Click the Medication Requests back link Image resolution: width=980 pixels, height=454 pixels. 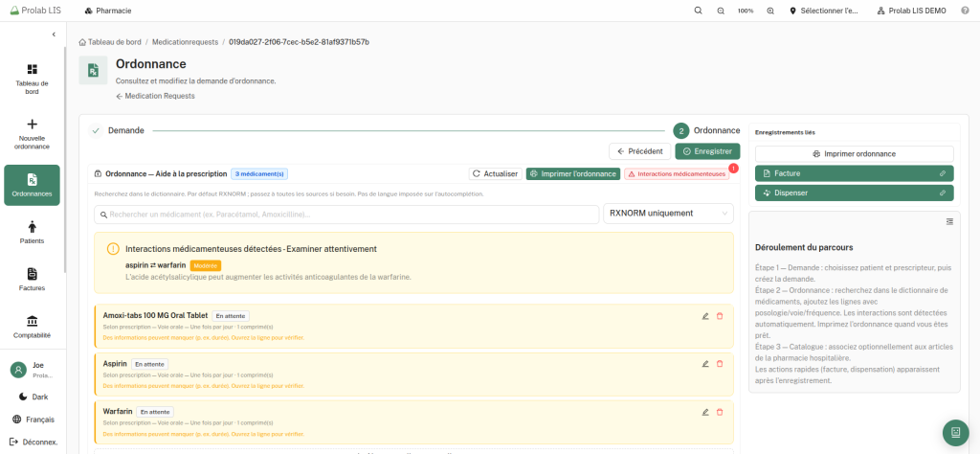point(155,96)
